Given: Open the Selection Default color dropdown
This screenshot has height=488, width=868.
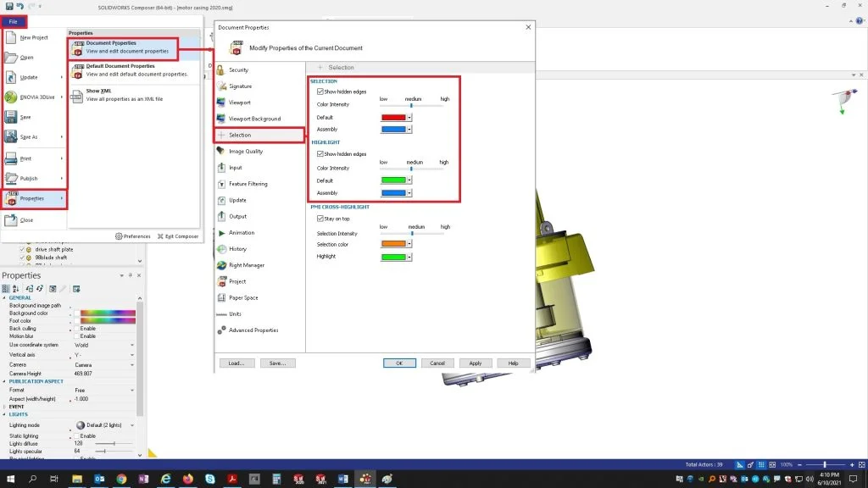Looking at the screenshot, I should pyautogui.click(x=409, y=118).
